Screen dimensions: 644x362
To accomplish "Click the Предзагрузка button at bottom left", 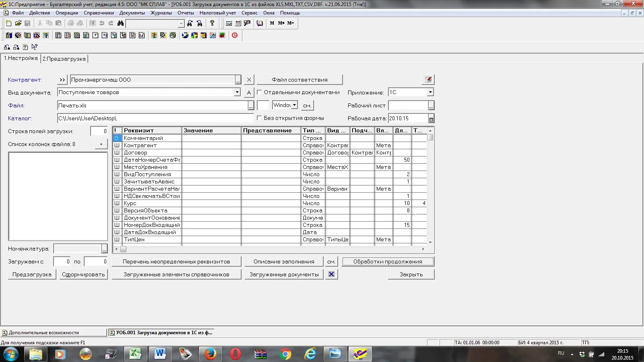I will pyautogui.click(x=32, y=274).
